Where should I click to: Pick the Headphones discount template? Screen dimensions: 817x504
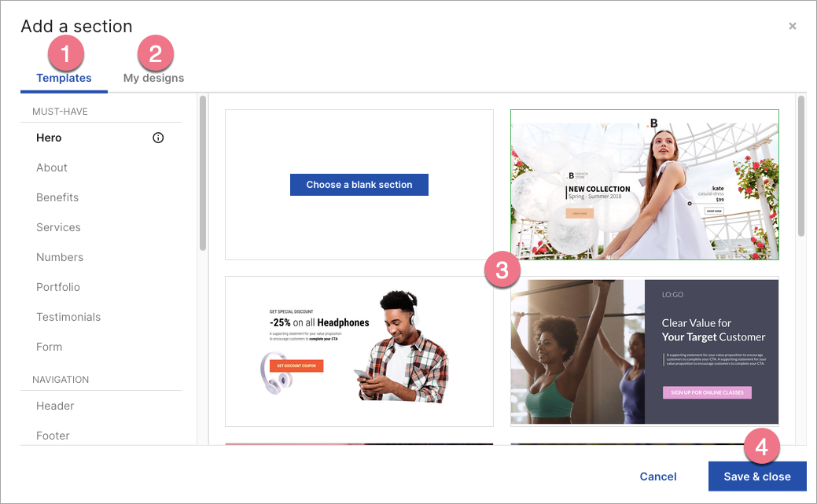(359, 351)
